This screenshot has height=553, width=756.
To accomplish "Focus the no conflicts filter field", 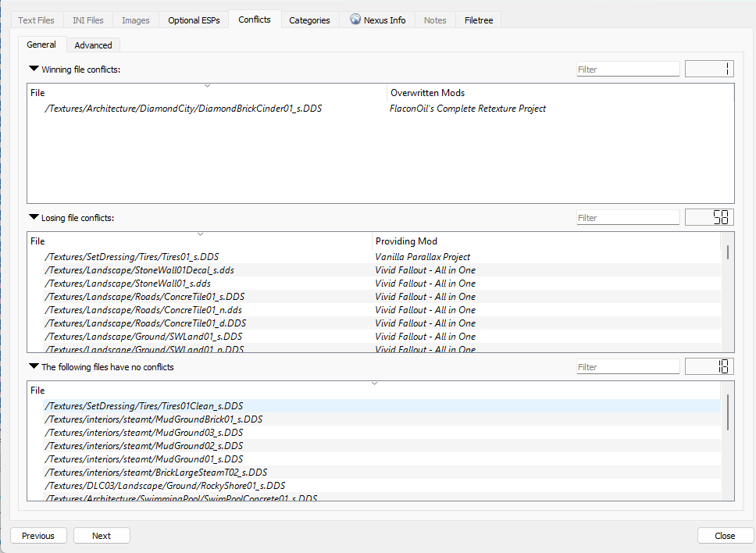I will (628, 366).
